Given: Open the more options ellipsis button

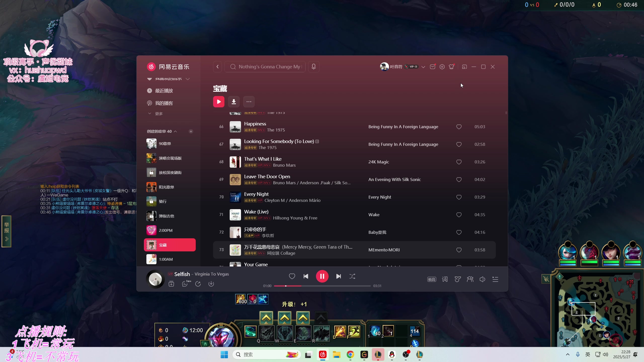Looking at the screenshot, I should tap(249, 102).
